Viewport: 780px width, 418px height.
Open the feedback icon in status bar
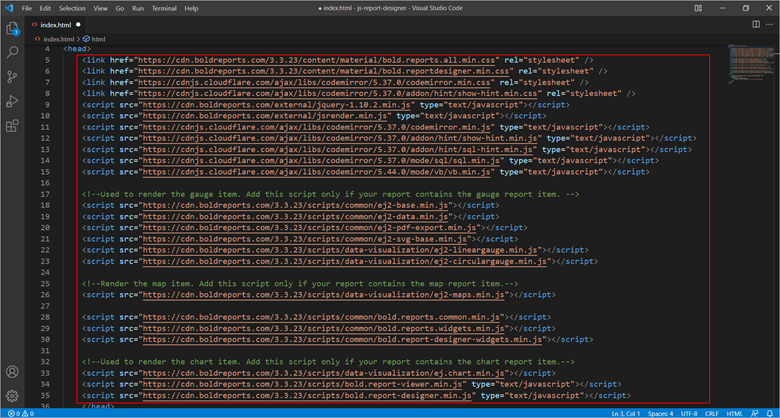pos(755,414)
